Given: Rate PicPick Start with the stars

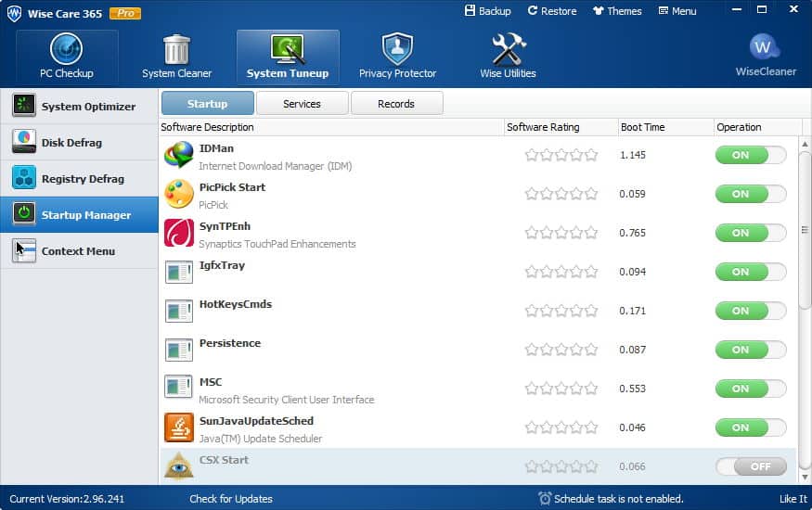Looking at the screenshot, I should click(x=561, y=194).
